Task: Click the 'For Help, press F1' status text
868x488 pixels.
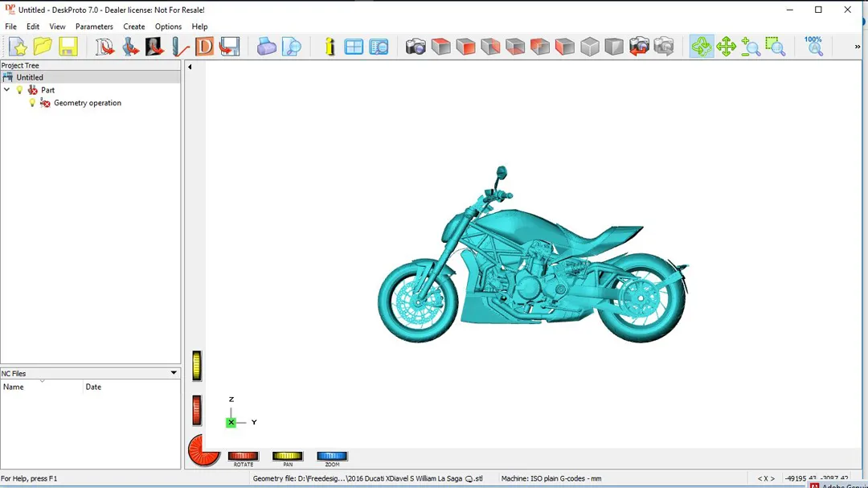Action: pyautogui.click(x=29, y=478)
